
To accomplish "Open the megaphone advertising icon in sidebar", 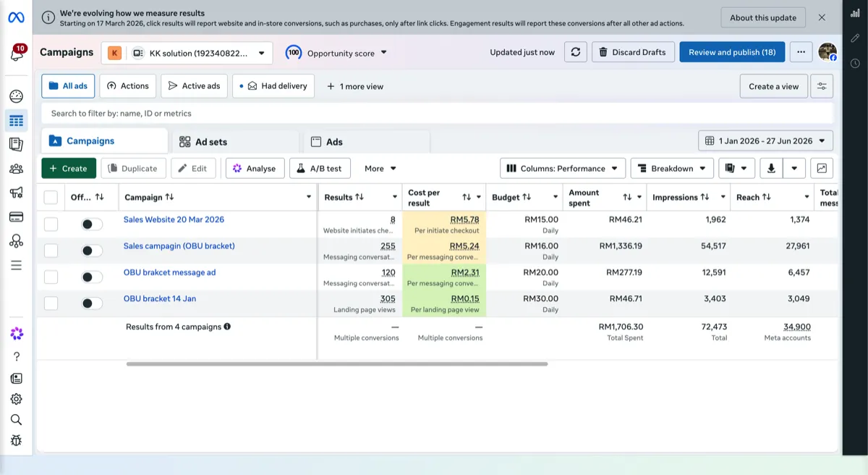I will (x=16, y=193).
